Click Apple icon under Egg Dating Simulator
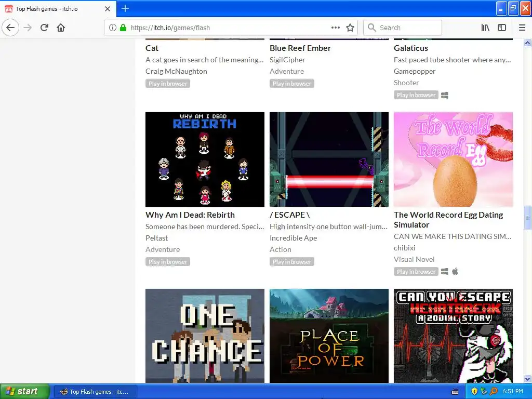This screenshot has width=532, height=399. (x=455, y=271)
